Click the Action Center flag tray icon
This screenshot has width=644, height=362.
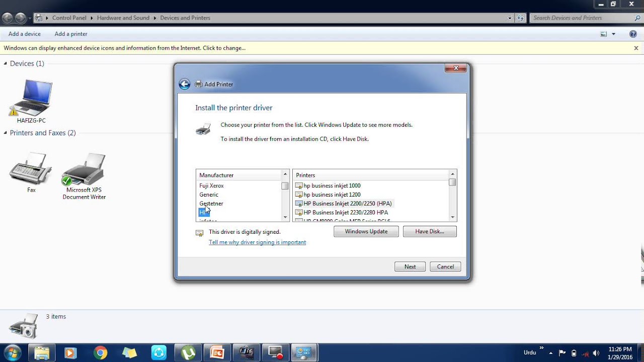pos(562,353)
